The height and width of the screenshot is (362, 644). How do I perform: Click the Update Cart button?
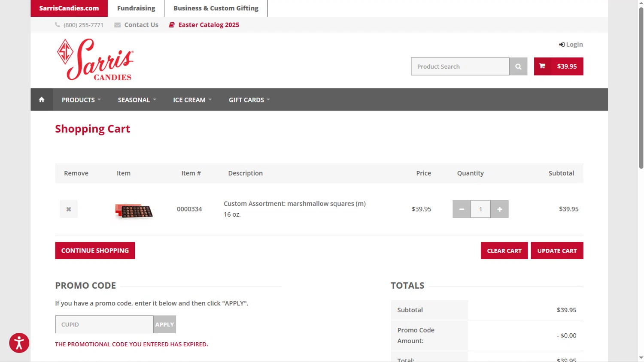pyautogui.click(x=557, y=250)
